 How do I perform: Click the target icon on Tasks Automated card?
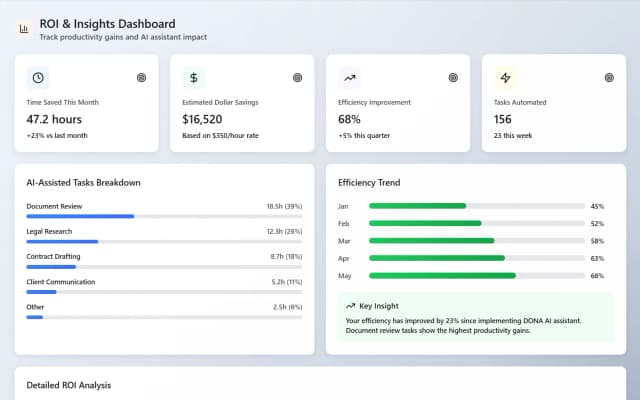coord(609,77)
